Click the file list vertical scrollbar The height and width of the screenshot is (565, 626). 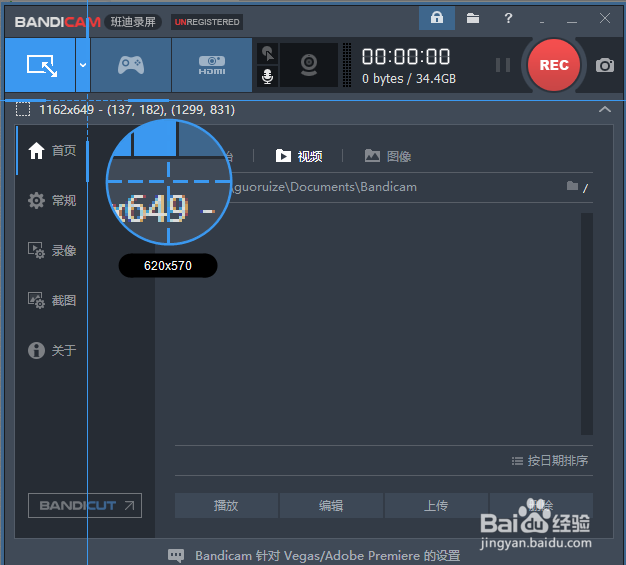pyautogui.click(x=586, y=324)
